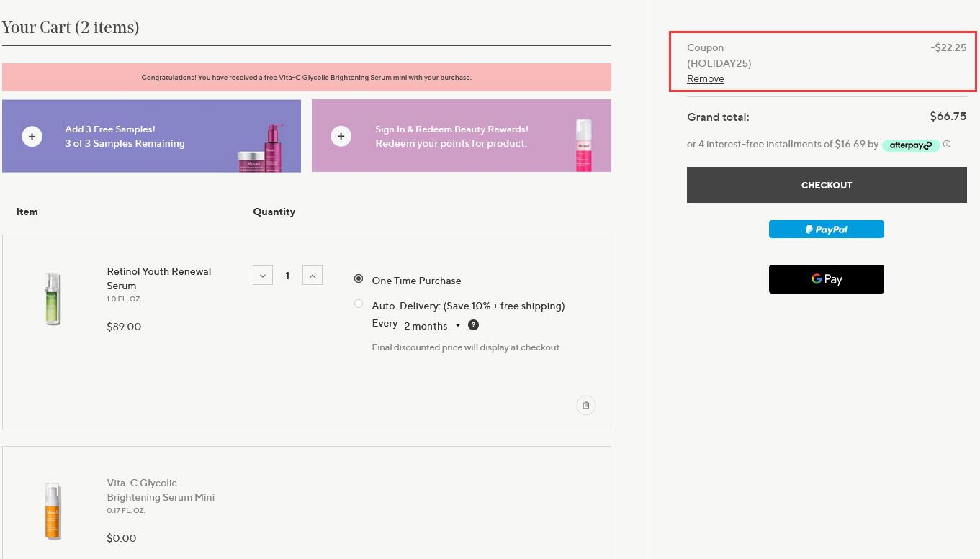Click the free Vita-C mini congratulations message
The height and width of the screenshot is (559, 980).
point(307,77)
